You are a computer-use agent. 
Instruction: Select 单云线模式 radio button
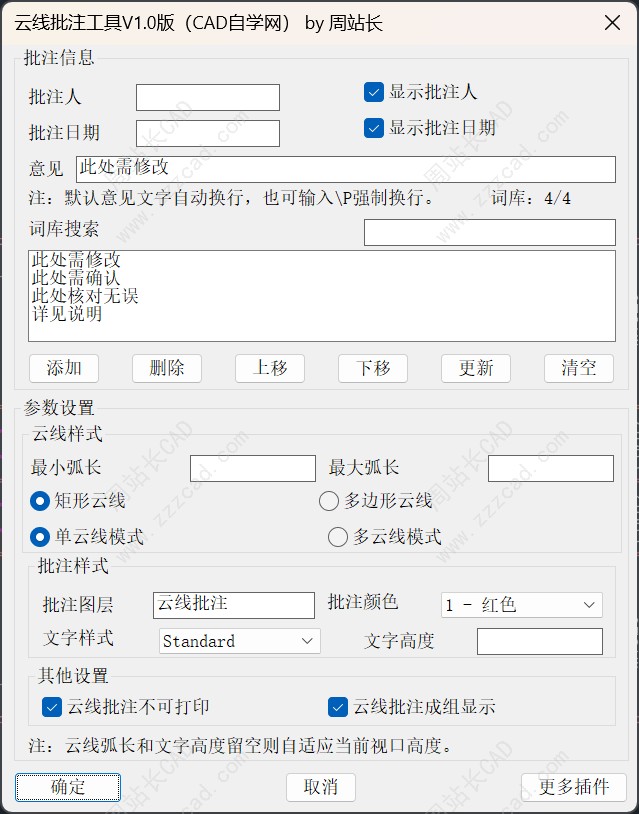(40, 537)
